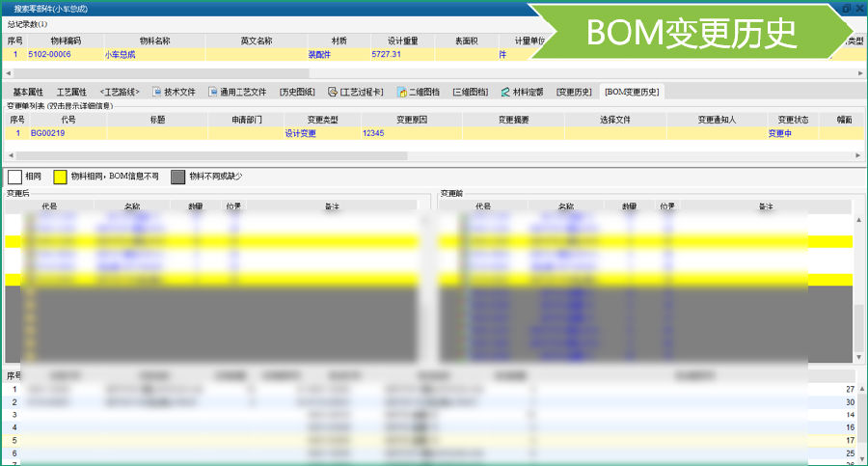Click change list horizontal scrollbar thumb

point(210,155)
